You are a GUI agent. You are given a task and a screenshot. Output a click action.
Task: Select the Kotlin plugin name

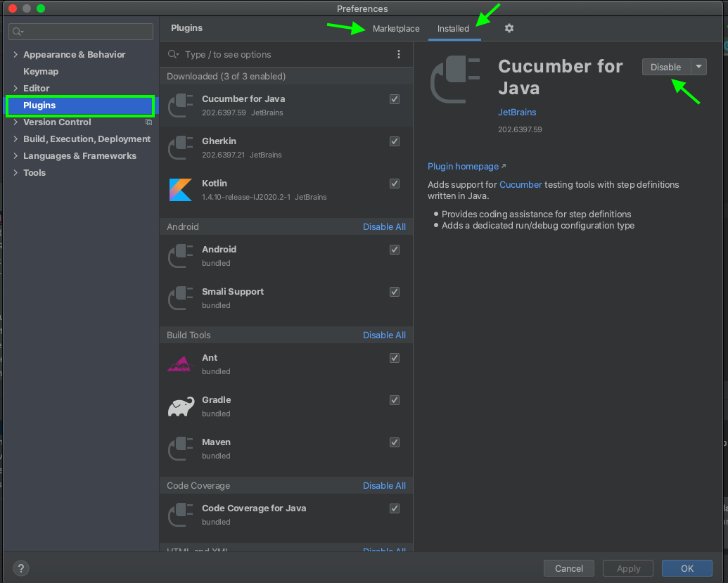215,184
